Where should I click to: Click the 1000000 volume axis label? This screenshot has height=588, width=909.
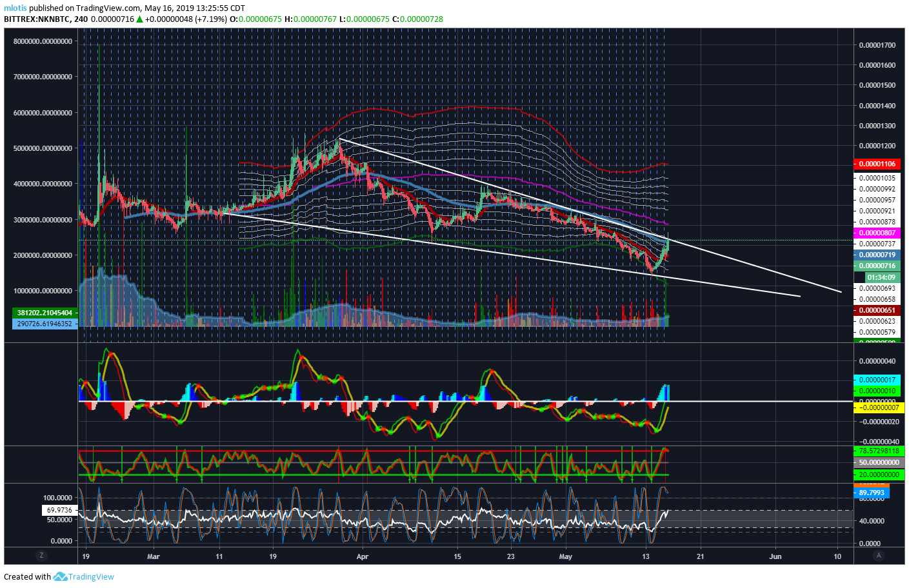(x=43, y=291)
